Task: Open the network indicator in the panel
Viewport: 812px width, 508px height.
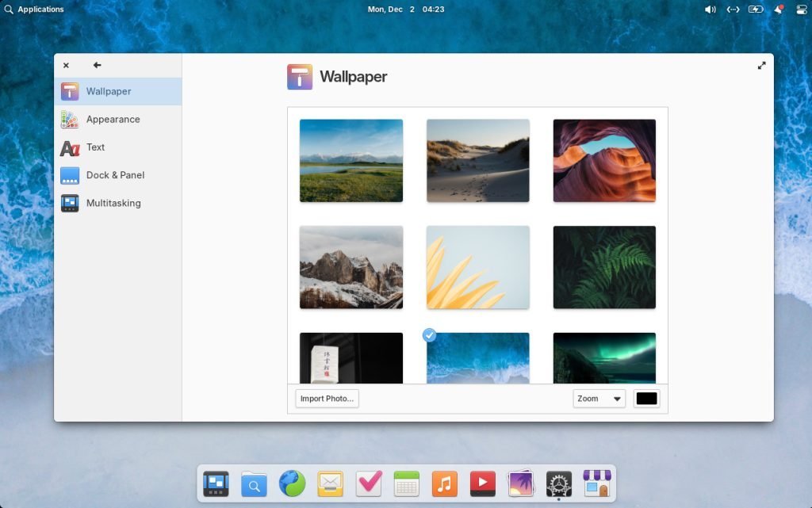Action: point(733,10)
